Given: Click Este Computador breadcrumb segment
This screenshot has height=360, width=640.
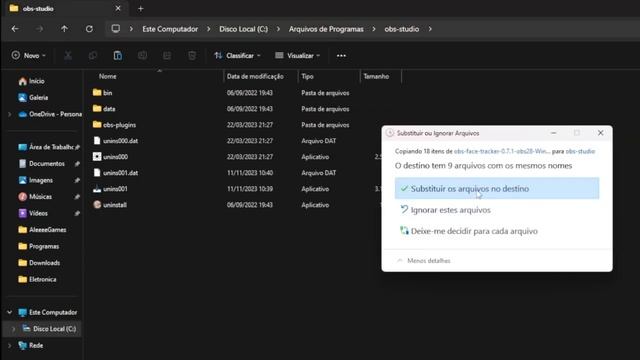Looking at the screenshot, I should 170,29.
